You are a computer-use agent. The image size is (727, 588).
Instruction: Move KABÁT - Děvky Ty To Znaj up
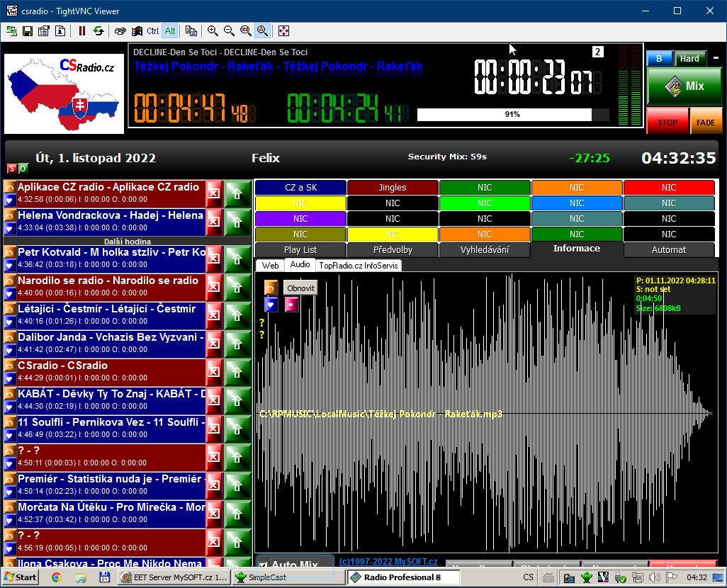coord(237,400)
